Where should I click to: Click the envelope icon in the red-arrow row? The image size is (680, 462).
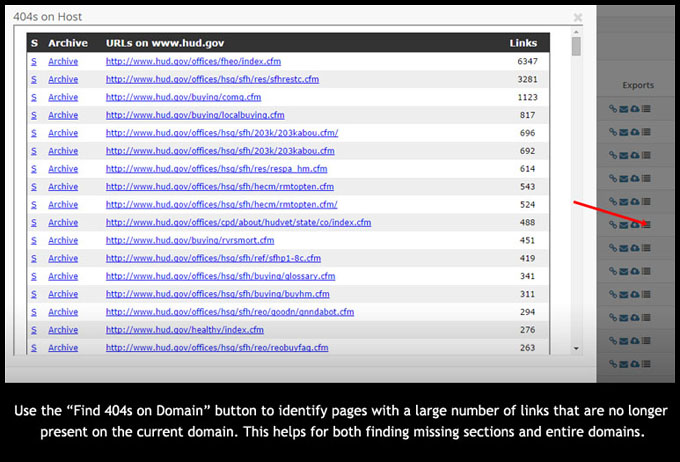(624, 225)
